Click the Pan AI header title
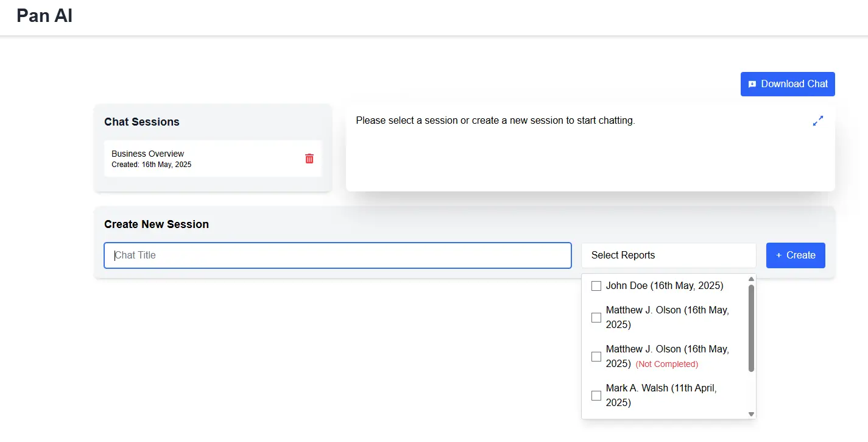 44,16
